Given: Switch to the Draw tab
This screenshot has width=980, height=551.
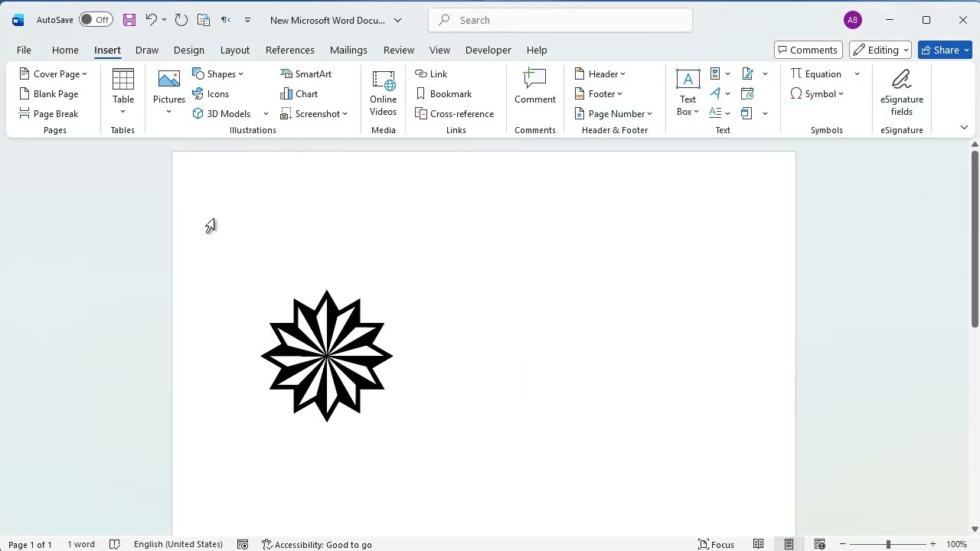Looking at the screenshot, I should pos(146,50).
